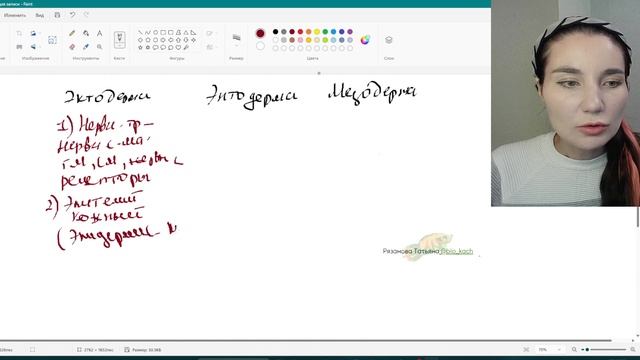Click the Redo arrow
This screenshot has width=640, height=360.
pos(86,15)
